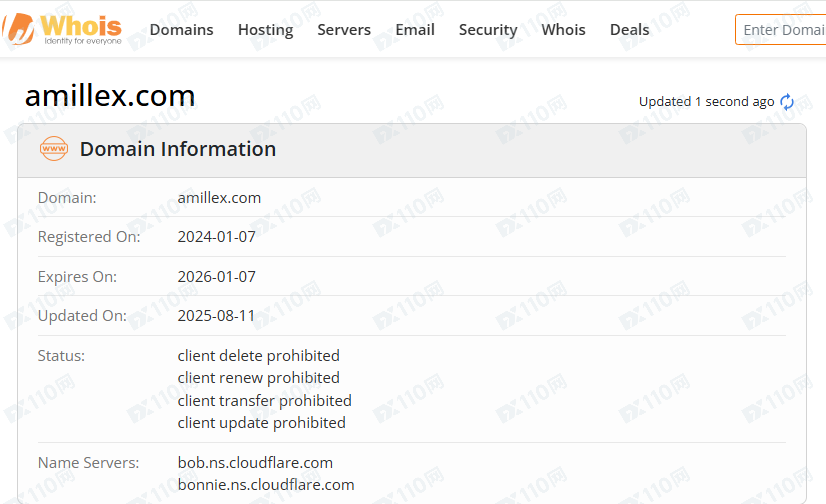Open the Hosting menu

[265, 30]
